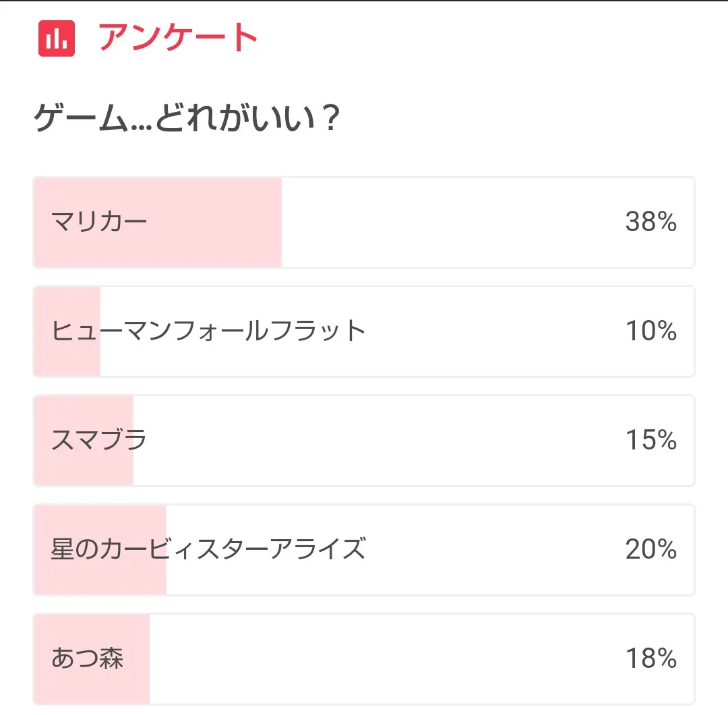This screenshot has width=728, height=715.
Task: Click the 15% result value
Action: [650, 440]
